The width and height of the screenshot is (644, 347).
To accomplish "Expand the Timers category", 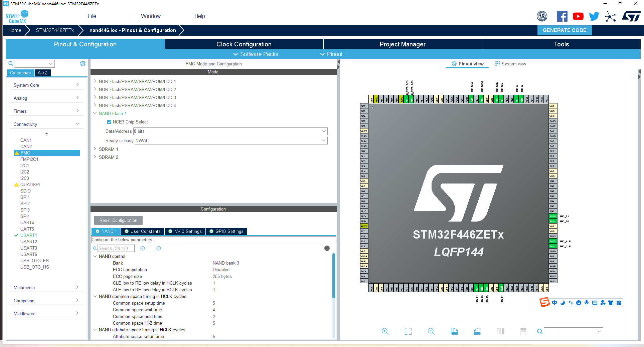I will coord(46,111).
